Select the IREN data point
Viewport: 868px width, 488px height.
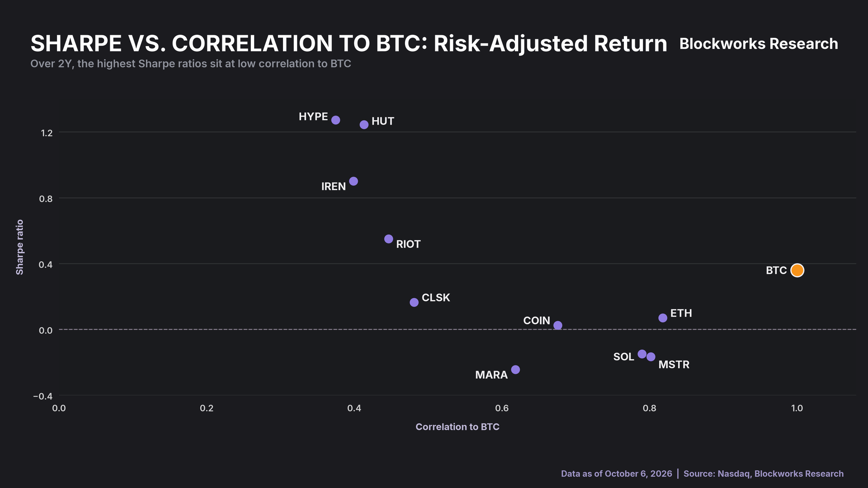tap(354, 181)
